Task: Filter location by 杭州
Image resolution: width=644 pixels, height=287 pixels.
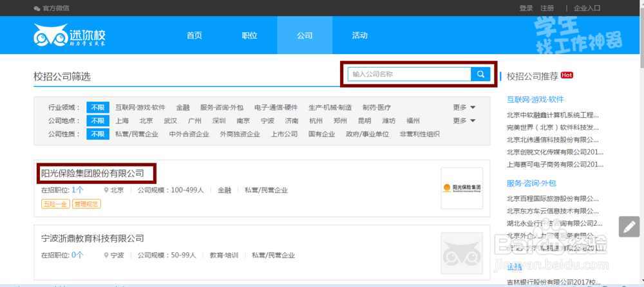Action: (316, 121)
